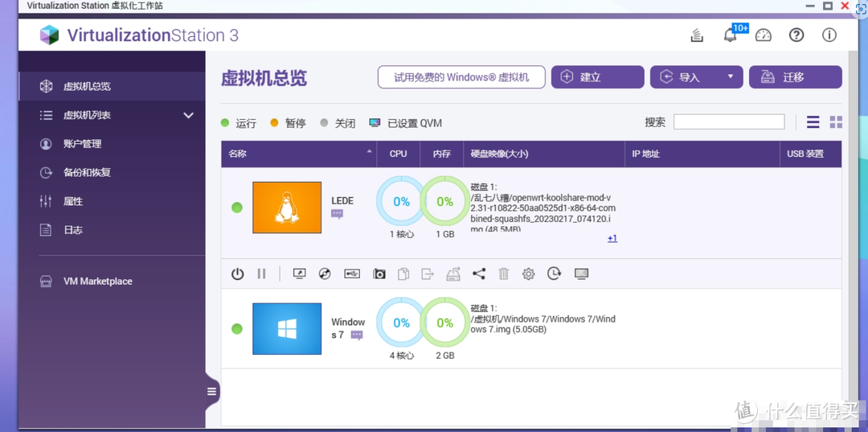Open the VM console icon in toolbar
The width and height of the screenshot is (868, 432).
(x=300, y=274)
